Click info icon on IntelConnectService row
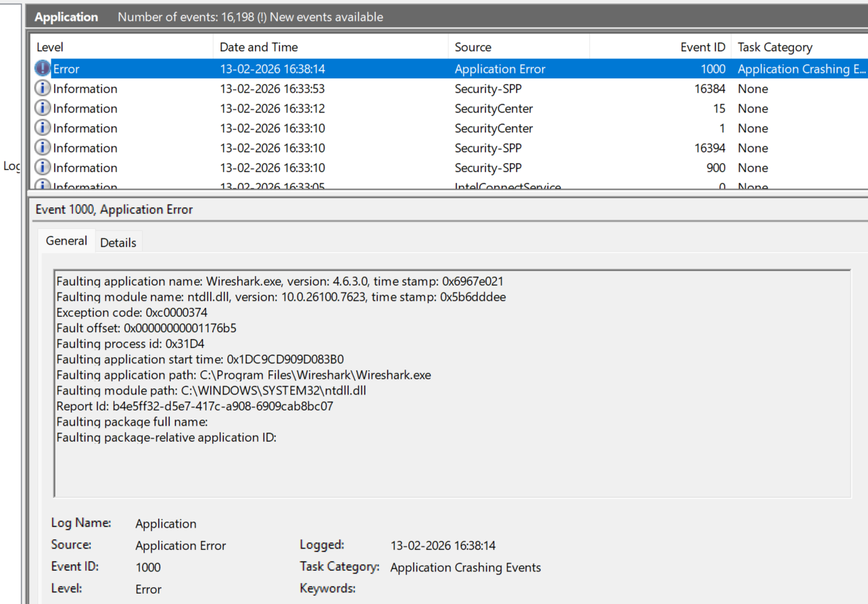The width and height of the screenshot is (868, 604). (x=43, y=186)
